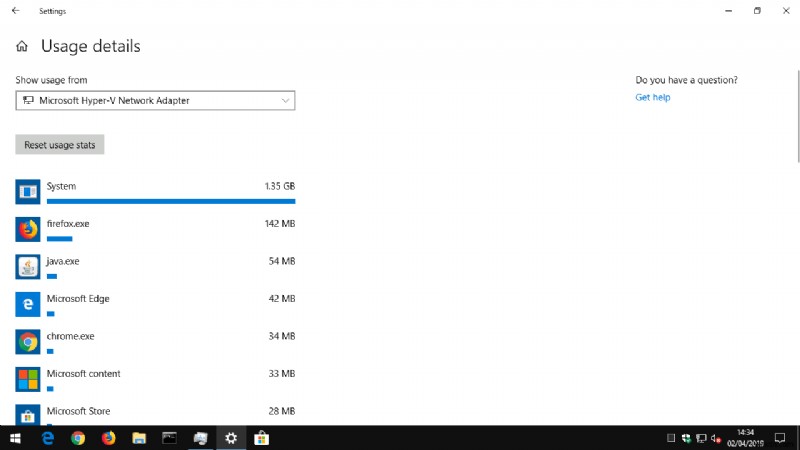This screenshot has height=450, width=800.
Task: Click the '54 MB' usage value
Action: pyautogui.click(x=282, y=261)
